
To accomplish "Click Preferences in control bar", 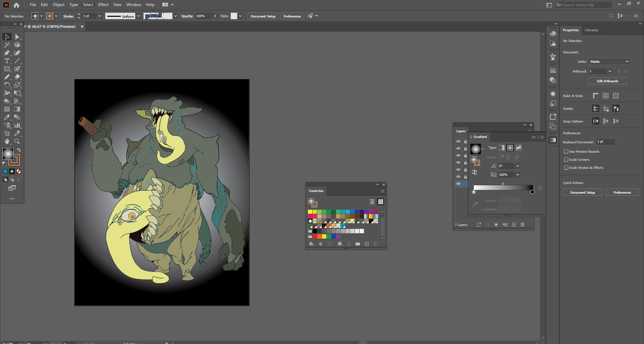I will [292, 16].
